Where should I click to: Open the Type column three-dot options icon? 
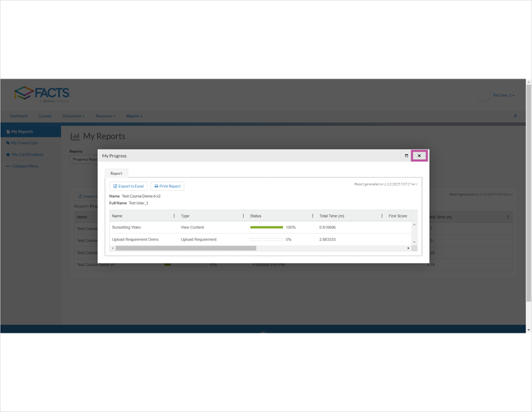click(242, 215)
